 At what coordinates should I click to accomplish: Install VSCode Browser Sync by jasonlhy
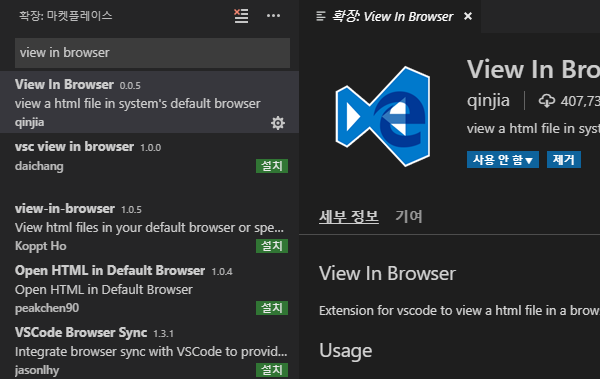[272, 370]
